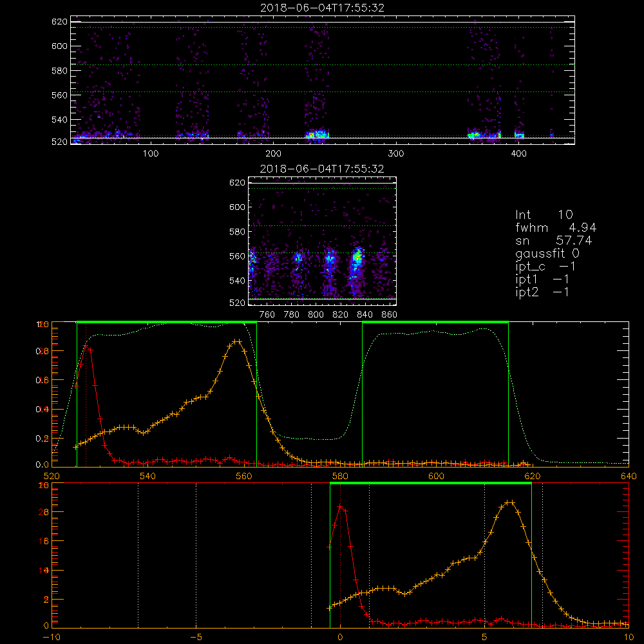Click x-axis label 400 on top spectrogram

click(518, 154)
